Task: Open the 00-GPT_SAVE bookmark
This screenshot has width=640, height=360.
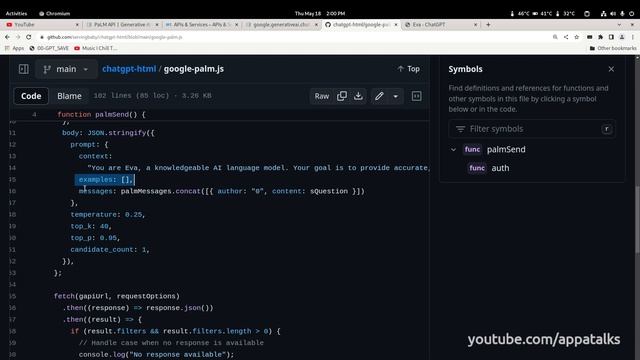Action: pos(49,48)
